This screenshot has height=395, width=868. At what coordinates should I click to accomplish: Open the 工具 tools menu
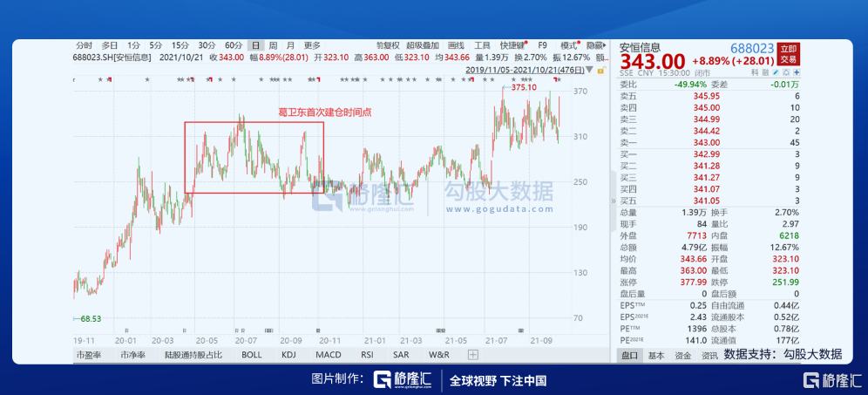tap(482, 45)
